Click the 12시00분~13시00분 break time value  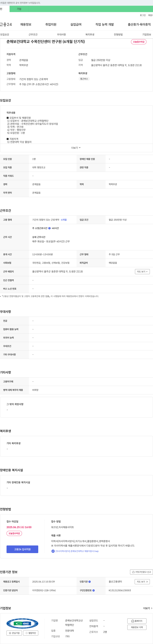[x=42, y=254]
